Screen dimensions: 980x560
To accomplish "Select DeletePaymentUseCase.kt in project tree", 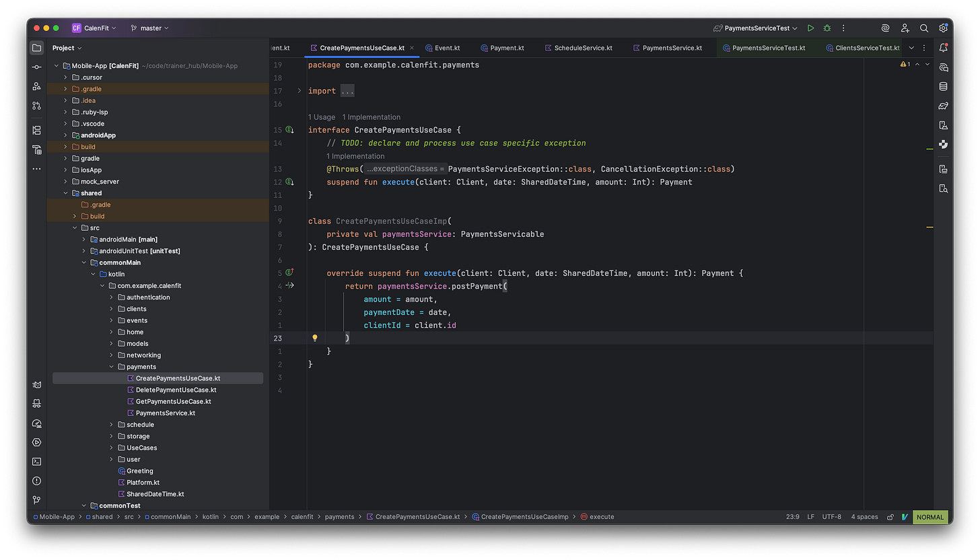I will coord(176,390).
